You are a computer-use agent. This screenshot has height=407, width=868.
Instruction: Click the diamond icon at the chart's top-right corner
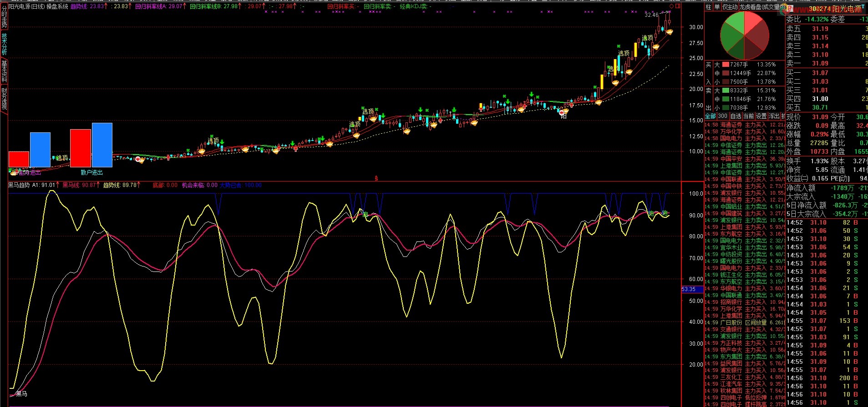point(671,6)
